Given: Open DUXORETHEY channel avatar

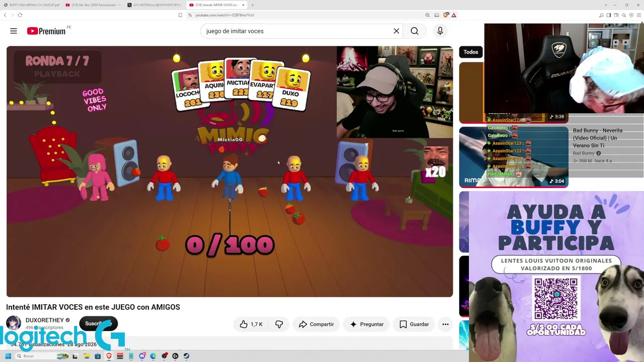Looking at the screenshot, I should click(14, 323).
